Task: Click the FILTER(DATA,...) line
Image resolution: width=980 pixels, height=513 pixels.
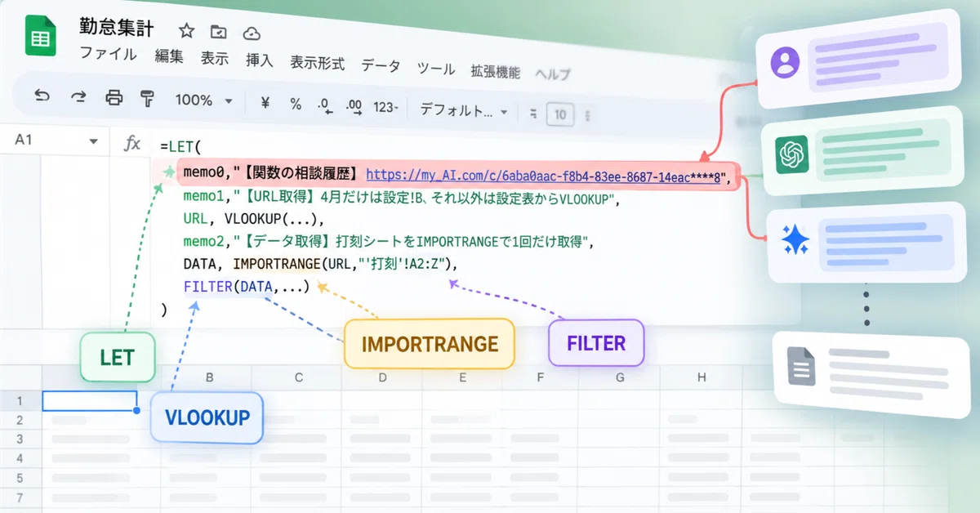Action: 247,287
